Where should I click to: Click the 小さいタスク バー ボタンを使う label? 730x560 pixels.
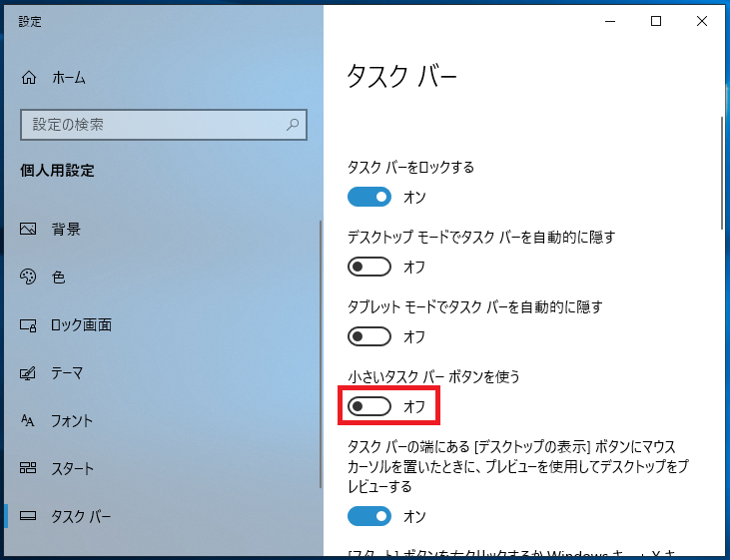point(433,376)
